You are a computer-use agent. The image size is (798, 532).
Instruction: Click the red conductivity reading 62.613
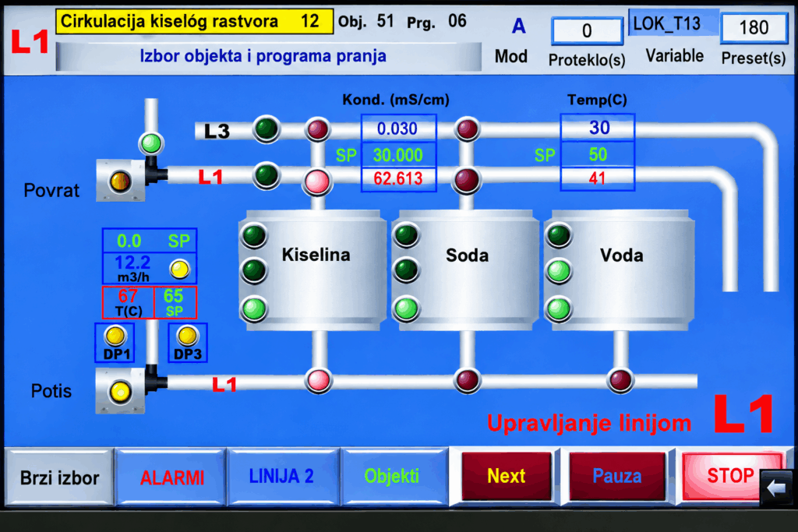click(x=398, y=179)
